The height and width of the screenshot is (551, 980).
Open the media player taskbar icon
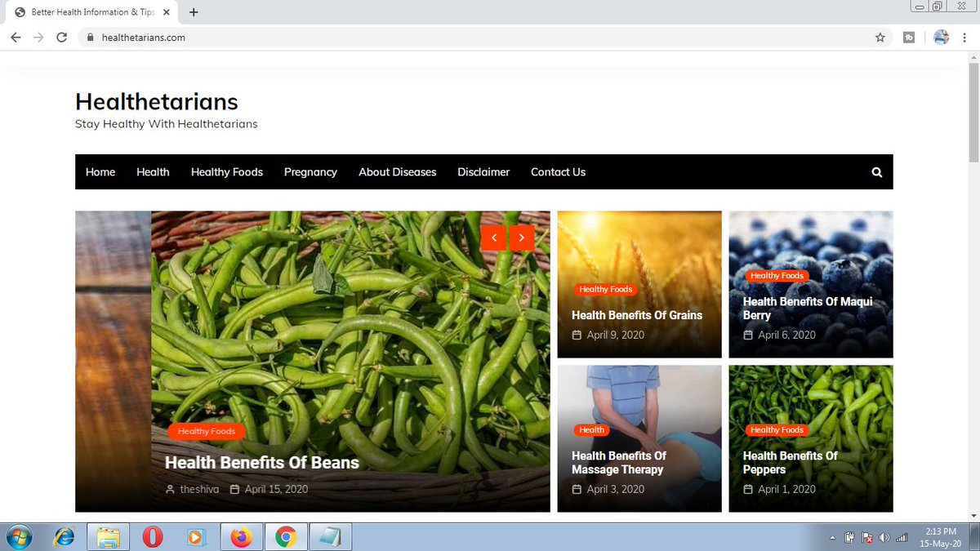(196, 537)
